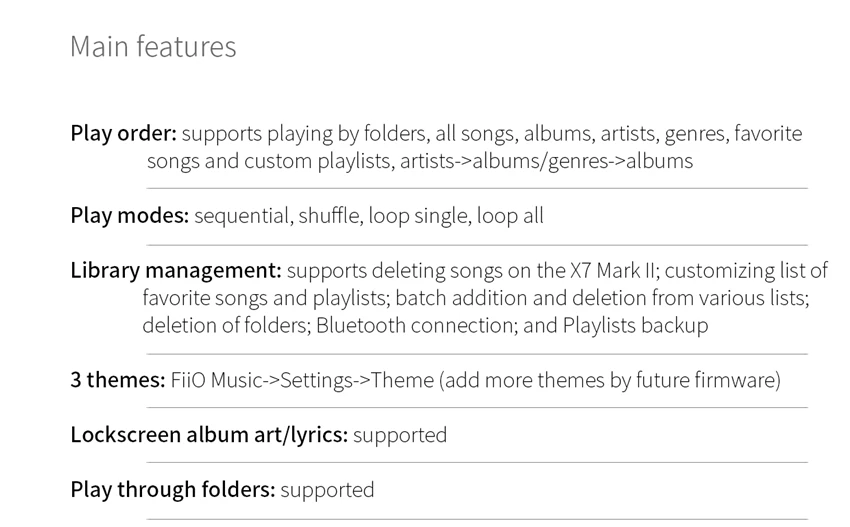Viewport: 850px width, 527px height.
Task: Click the word "sequential" in play modes
Action: 241,216
